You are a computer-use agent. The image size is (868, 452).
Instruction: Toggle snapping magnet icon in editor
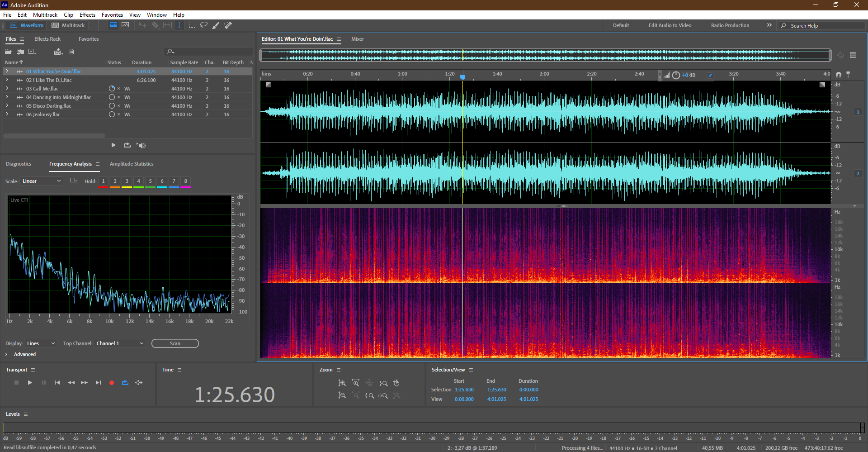pyautogui.click(x=839, y=74)
